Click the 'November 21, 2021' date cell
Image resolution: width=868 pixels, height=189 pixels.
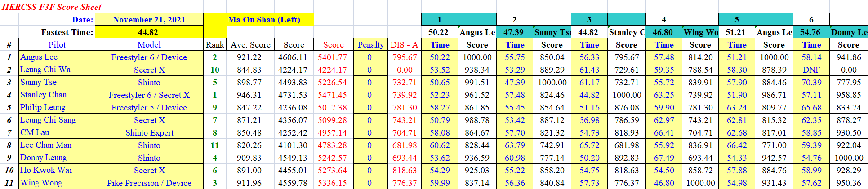[149, 19]
